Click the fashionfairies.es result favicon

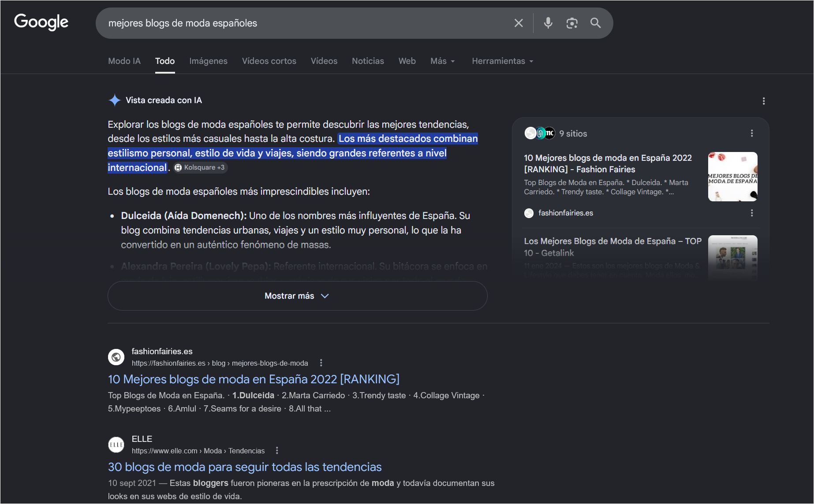click(116, 357)
